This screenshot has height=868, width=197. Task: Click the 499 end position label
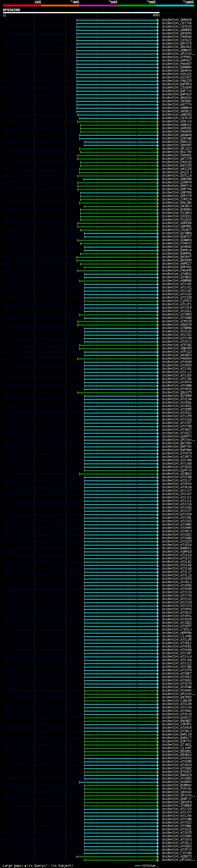pos(155,15)
